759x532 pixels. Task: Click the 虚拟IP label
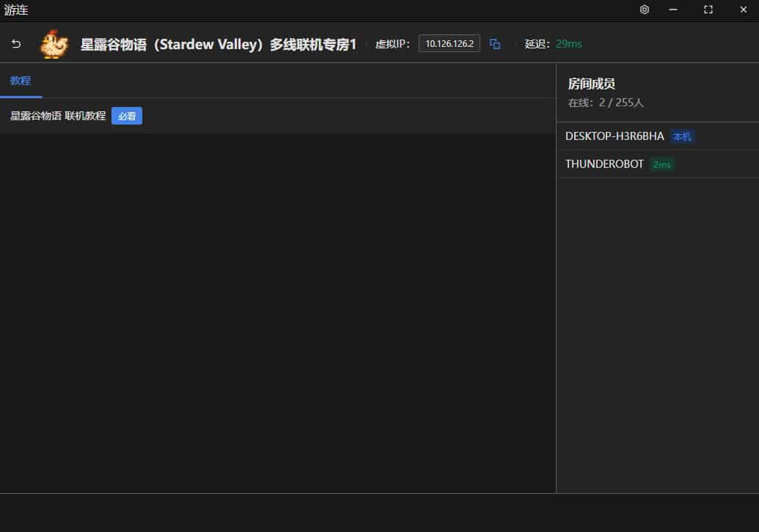[392, 44]
